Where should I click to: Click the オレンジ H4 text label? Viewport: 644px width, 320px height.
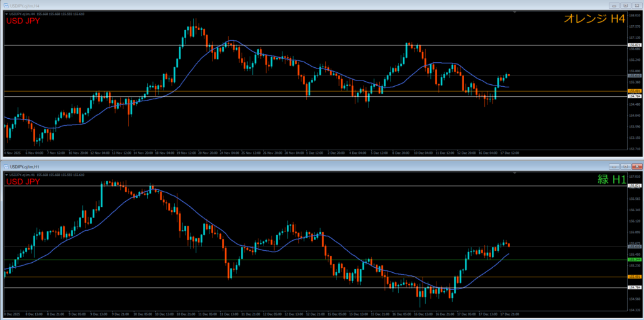pos(594,19)
